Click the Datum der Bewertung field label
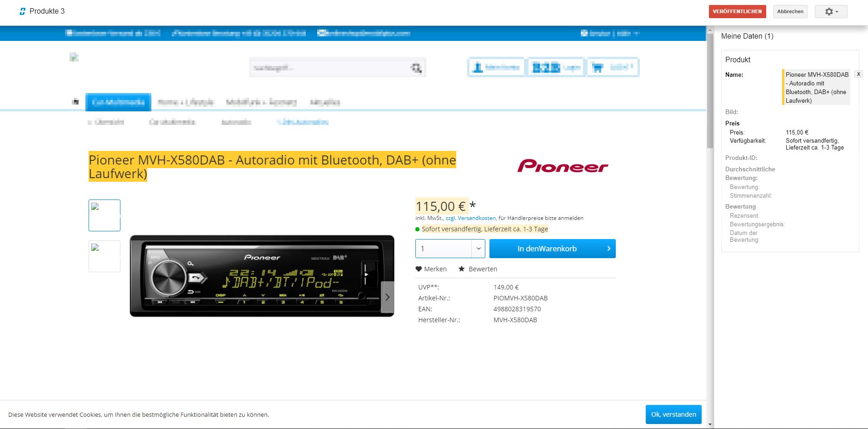Image resolution: width=868 pixels, height=429 pixels. click(x=744, y=236)
